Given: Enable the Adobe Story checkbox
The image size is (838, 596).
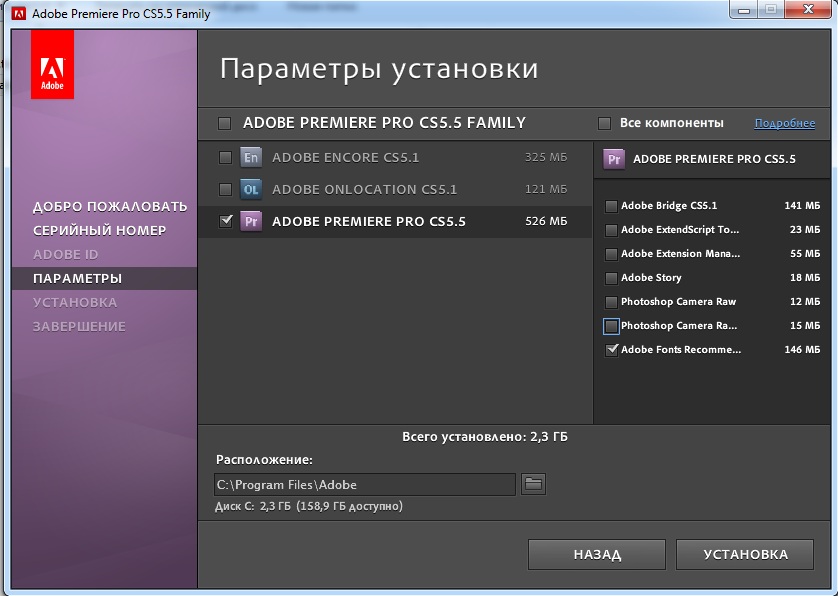Looking at the screenshot, I should click(611, 278).
